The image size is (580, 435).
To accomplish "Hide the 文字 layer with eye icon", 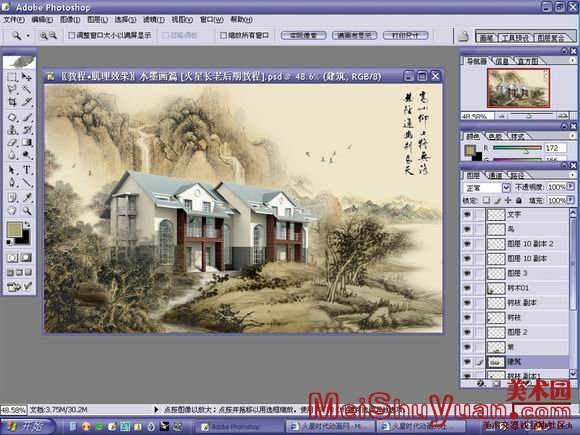I will tap(468, 214).
